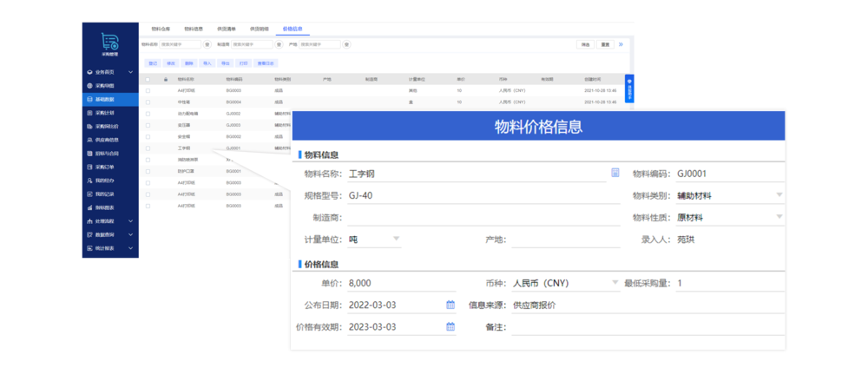This screenshot has width=868, height=381.
Task: Click 单价 field showing 8,000
Action: tap(401, 283)
